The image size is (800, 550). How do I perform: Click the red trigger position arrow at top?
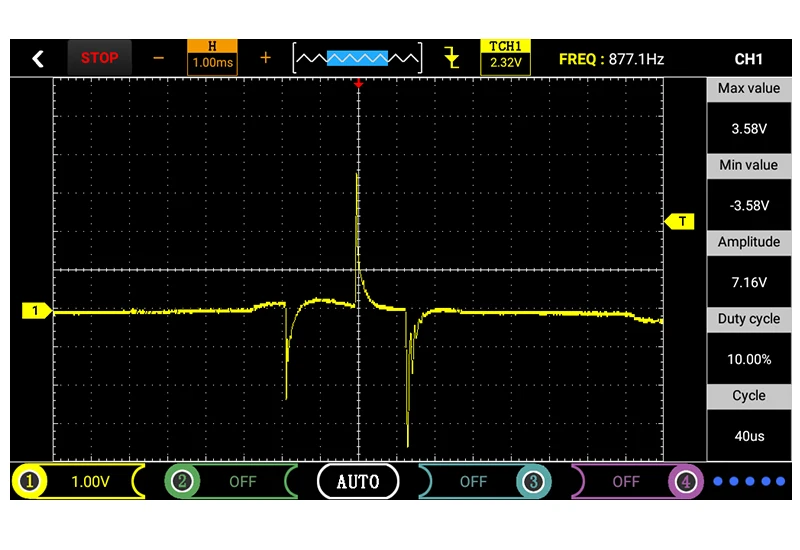[359, 83]
